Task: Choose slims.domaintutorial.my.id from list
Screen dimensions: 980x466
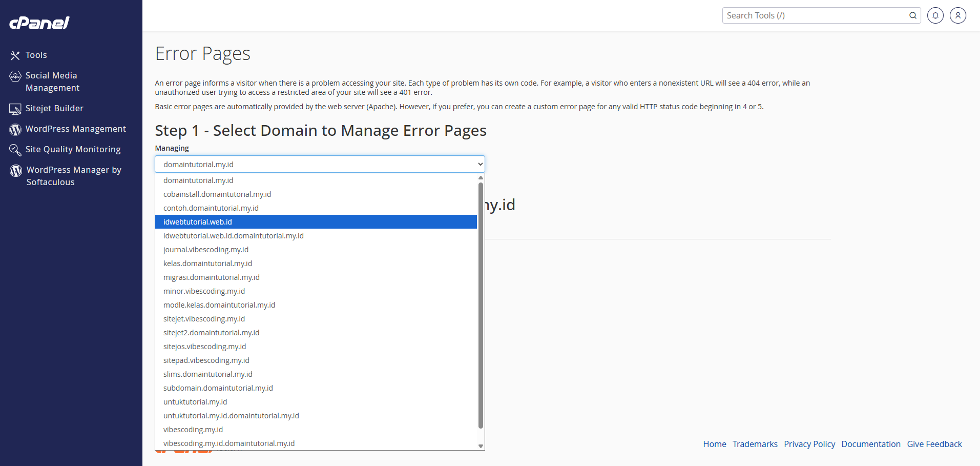Action: (316, 374)
